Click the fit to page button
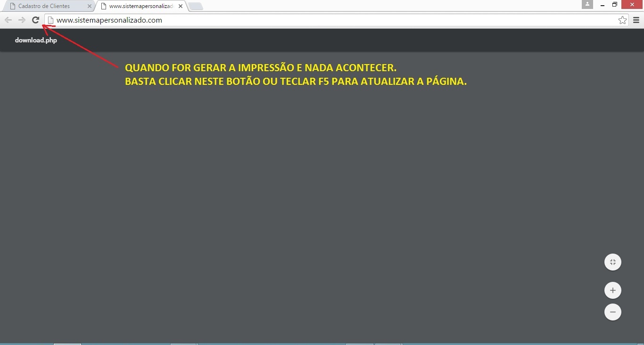The width and height of the screenshot is (644, 345). pos(612,262)
